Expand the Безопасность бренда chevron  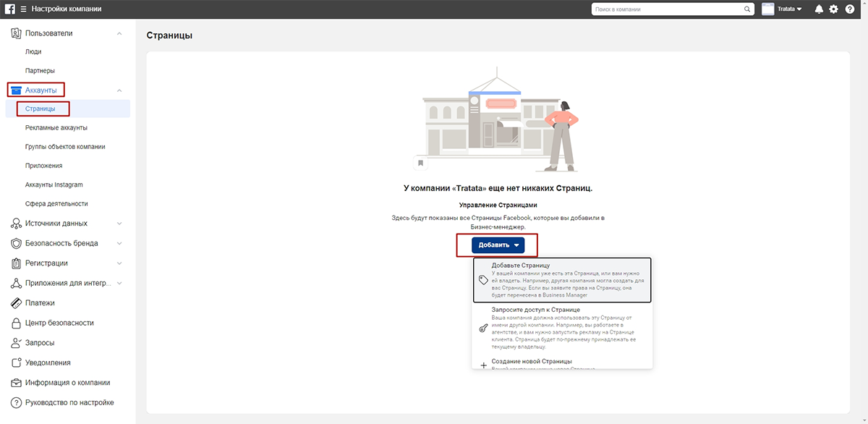(x=119, y=243)
